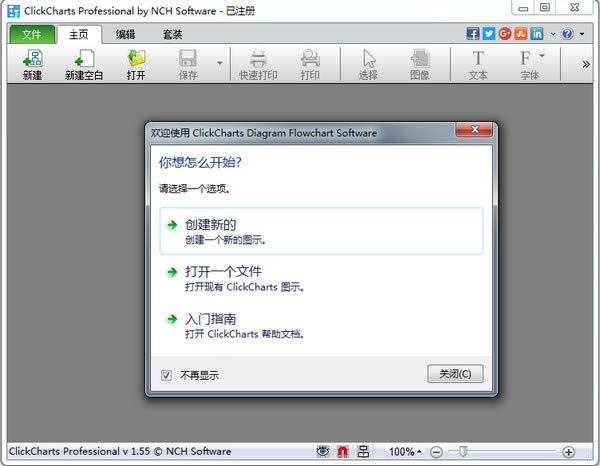Screen dimensions: 600x466
Task: Click the 新建空白 (New Blank) icon
Action: [84, 59]
